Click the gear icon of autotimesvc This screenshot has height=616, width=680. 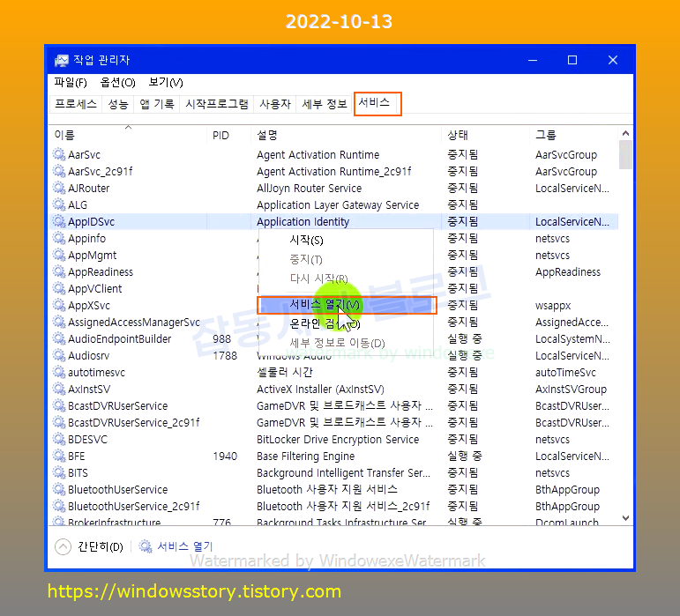point(59,372)
